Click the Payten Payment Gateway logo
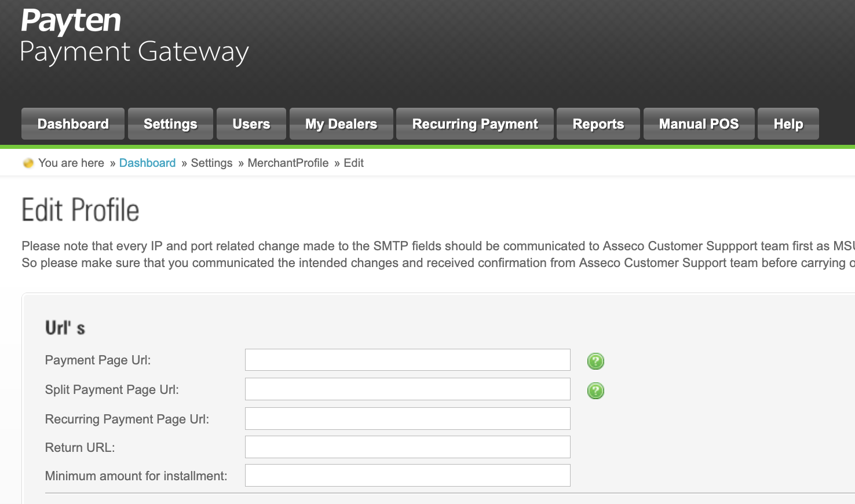The width and height of the screenshot is (855, 504). (x=134, y=36)
